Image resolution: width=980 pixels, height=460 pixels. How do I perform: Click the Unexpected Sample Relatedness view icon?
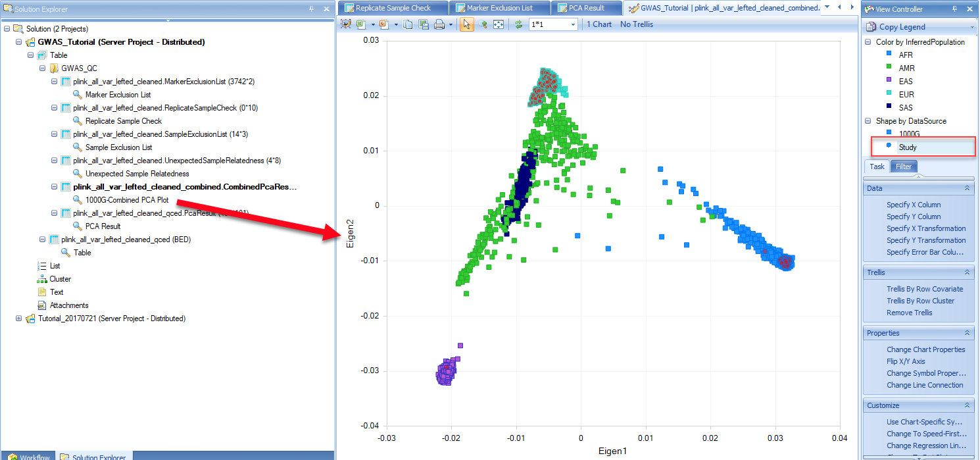pos(77,174)
